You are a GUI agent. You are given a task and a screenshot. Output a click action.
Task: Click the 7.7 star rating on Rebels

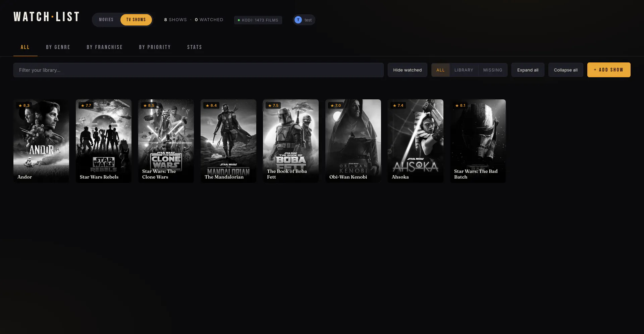click(86, 105)
